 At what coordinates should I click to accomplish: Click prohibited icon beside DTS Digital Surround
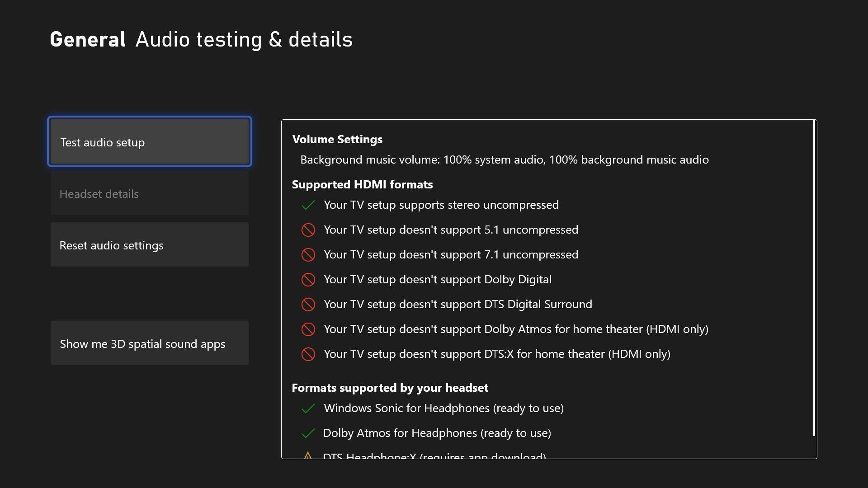pos(308,305)
